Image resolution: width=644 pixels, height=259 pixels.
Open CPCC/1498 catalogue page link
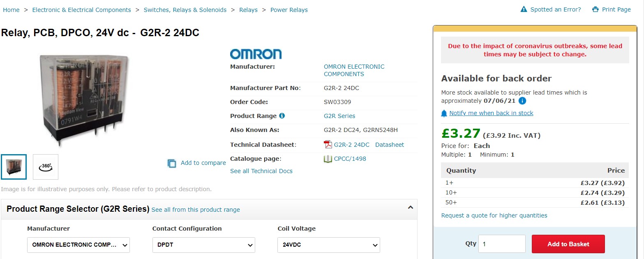350,159
